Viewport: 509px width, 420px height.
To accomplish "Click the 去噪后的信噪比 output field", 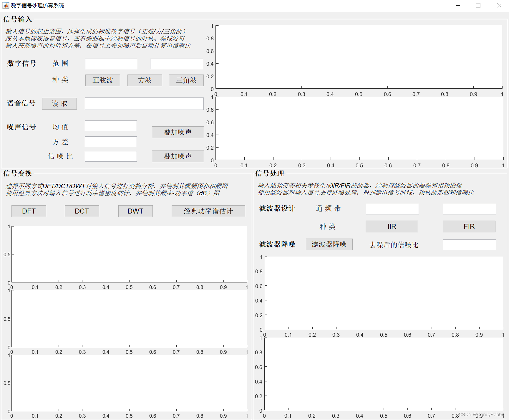I will tap(469, 244).
